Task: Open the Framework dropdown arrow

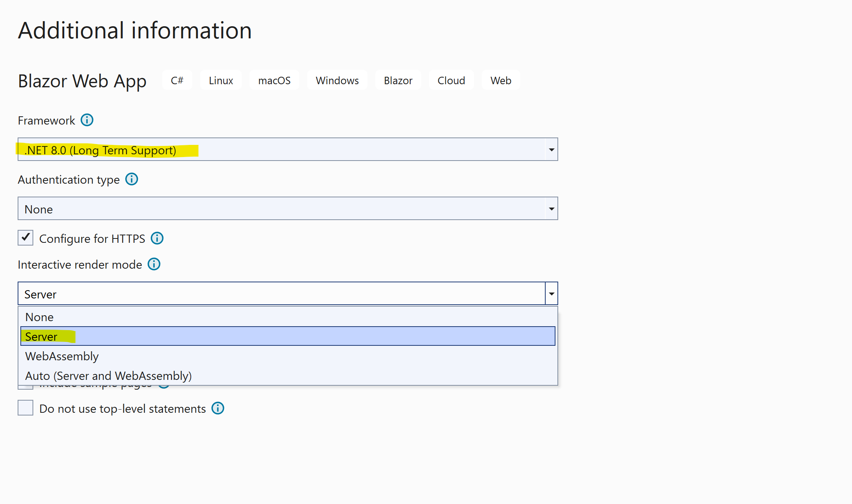Action: click(551, 150)
